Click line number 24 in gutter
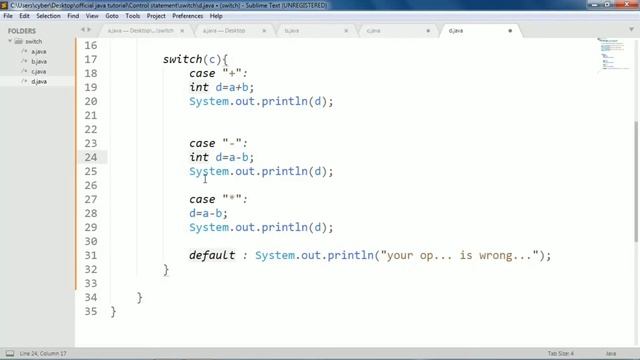The height and width of the screenshot is (360, 640). (x=91, y=158)
